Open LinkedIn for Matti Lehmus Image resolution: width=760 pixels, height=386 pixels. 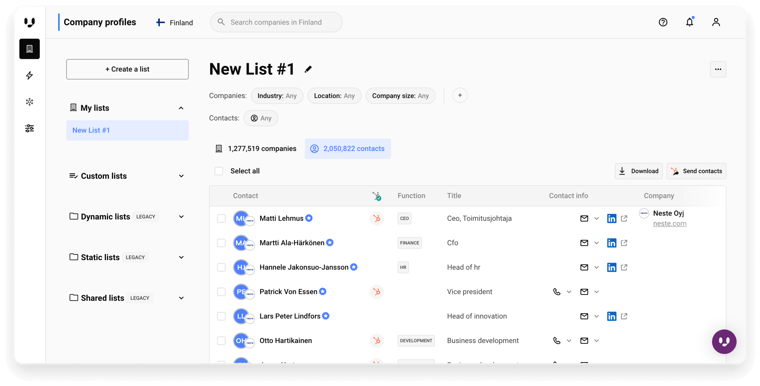click(612, 219)
